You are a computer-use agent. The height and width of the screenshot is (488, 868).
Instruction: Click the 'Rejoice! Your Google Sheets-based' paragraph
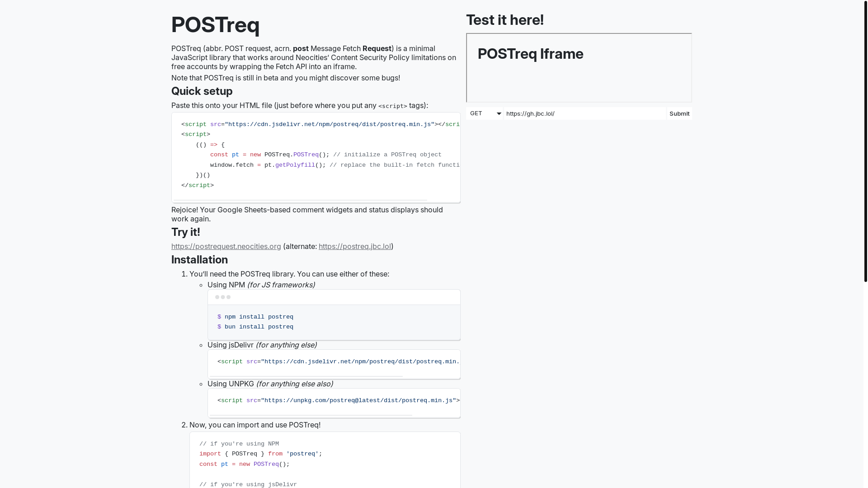[307, 214]
